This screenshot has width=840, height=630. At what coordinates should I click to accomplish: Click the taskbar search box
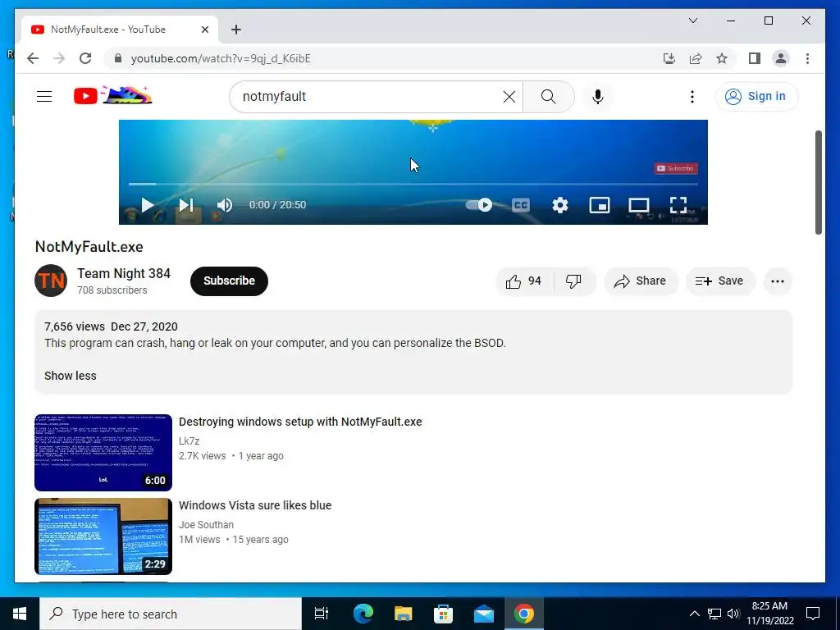(171, 614)
